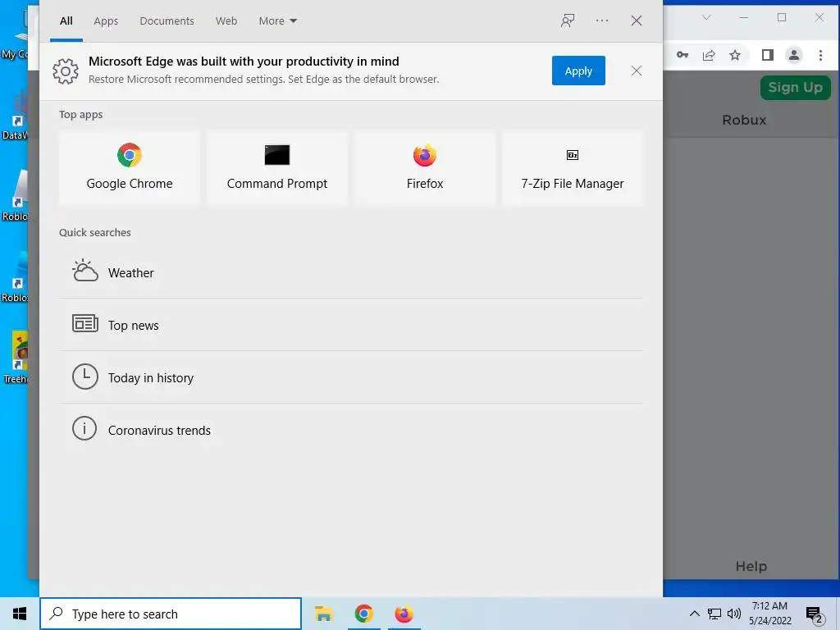Dismiss the Microsoft Edge suggestion banner

tap(636, 71)
